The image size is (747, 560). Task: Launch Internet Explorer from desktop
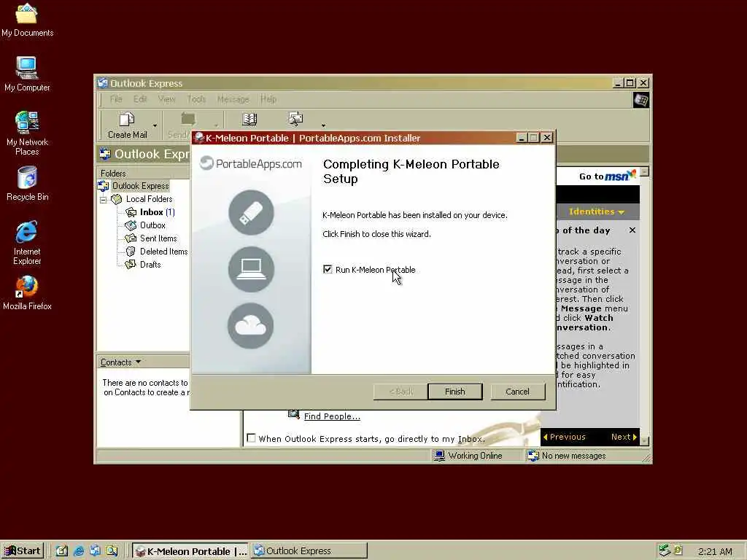pyautogui.click(x=27, y=242)
